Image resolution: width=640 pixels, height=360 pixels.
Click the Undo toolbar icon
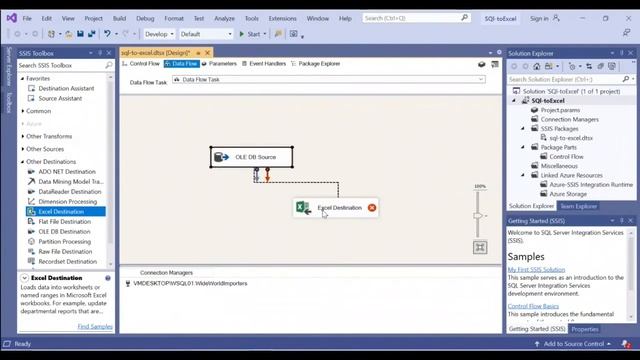tap(107, 34)
